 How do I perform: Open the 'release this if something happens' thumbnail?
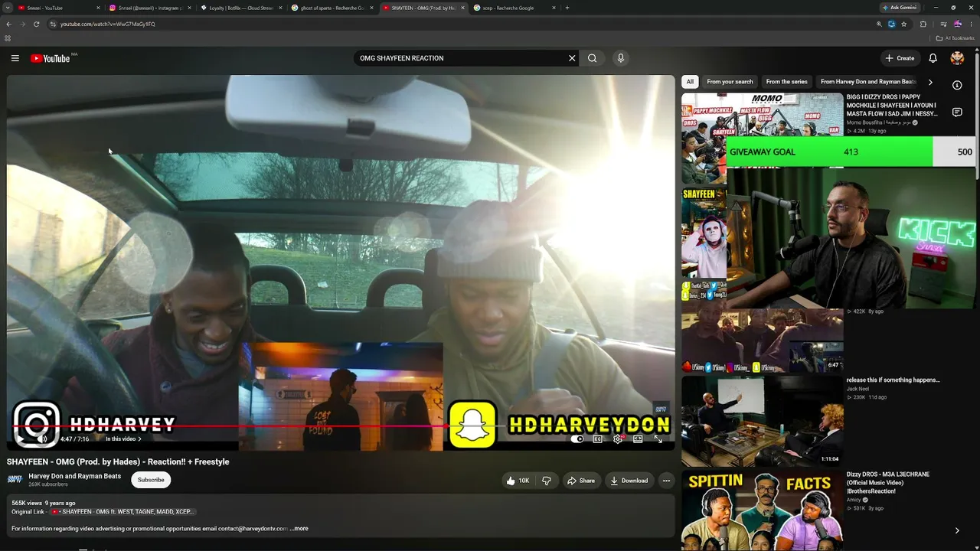coord(763,421)
